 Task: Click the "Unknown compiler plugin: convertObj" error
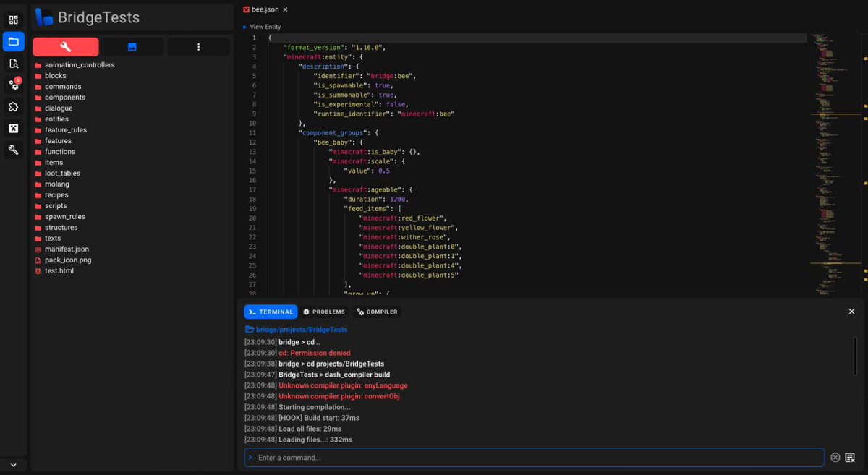pyautogui.click(x=339, y=396)
